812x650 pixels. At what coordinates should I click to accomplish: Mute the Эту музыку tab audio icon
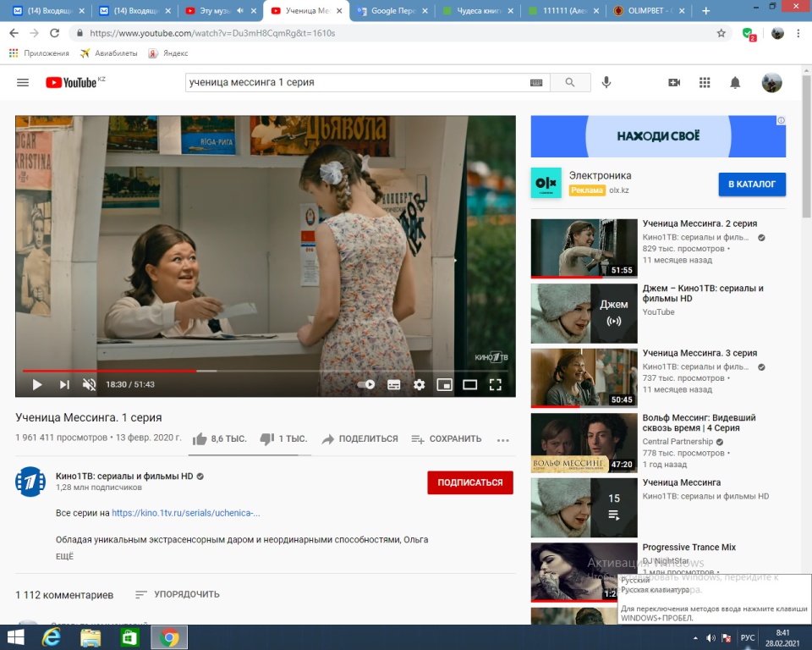click(240, 10)
